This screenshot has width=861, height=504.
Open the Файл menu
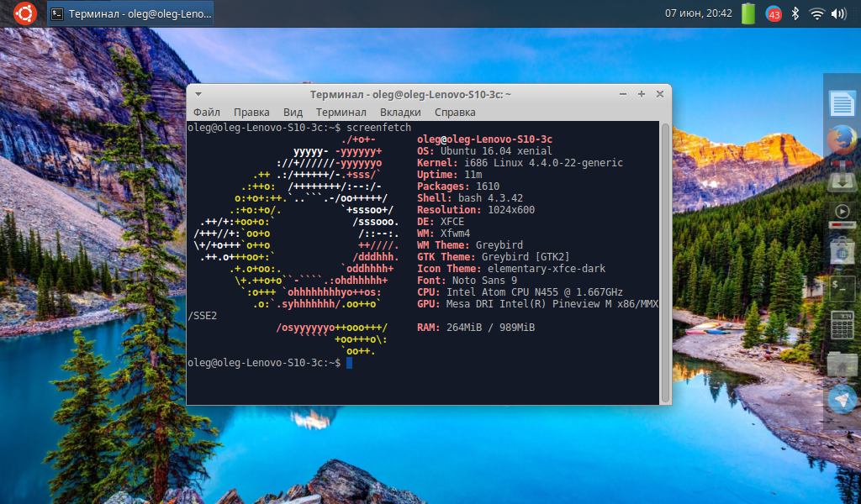[x=207, y=113]
